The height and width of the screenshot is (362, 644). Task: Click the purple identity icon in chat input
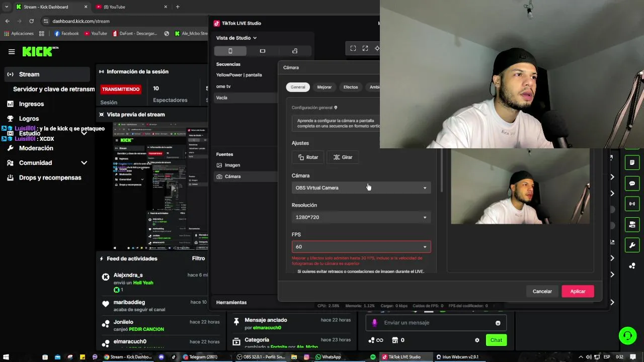[374, 323]
